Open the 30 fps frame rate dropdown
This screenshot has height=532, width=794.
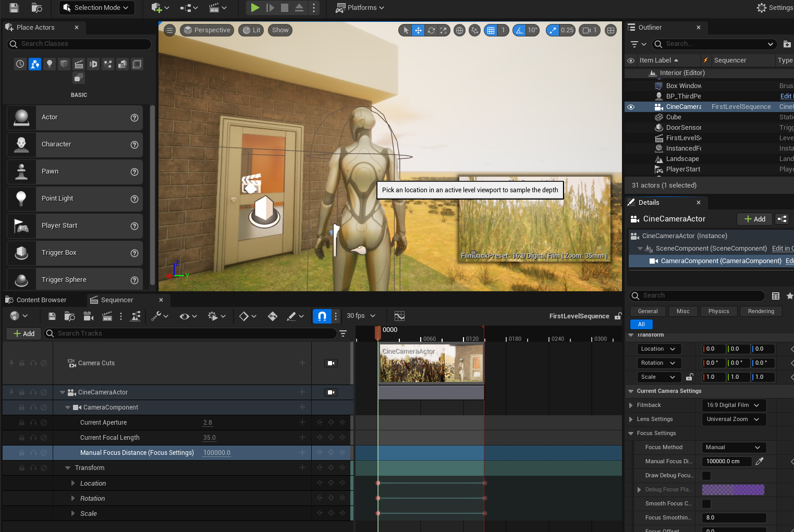click(x=361, y=316)
